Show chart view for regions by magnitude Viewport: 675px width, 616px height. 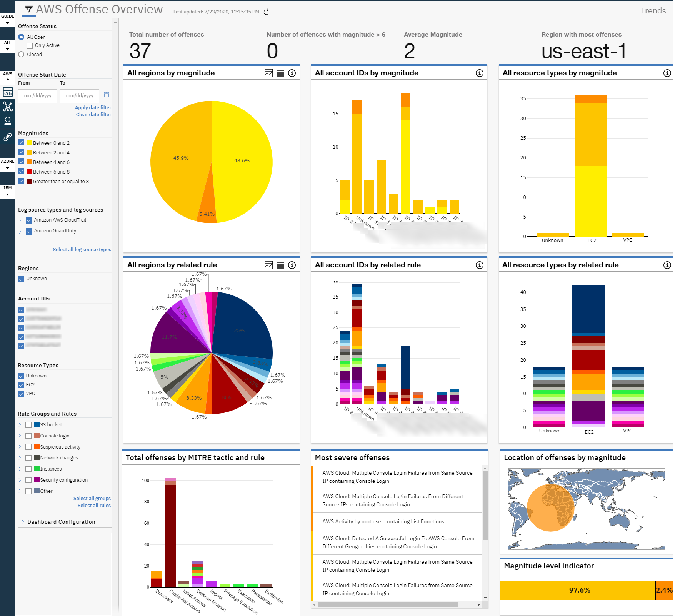pyautogui.click(x=269, y=73)
